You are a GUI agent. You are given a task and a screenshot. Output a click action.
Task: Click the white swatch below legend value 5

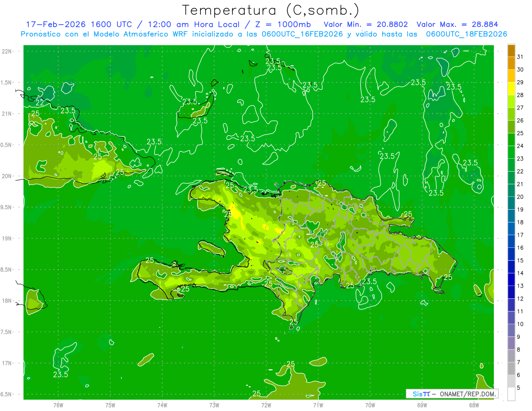tap(511, 394)
